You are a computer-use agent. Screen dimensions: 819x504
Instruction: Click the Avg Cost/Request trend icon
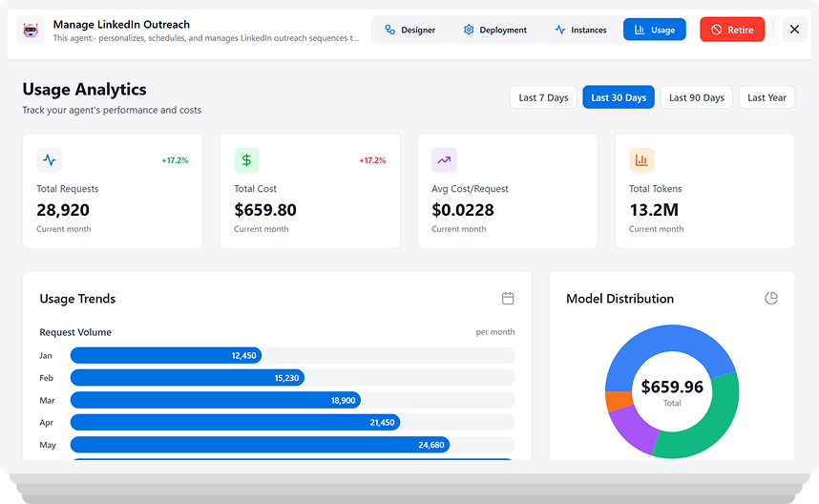pos(444,160)
